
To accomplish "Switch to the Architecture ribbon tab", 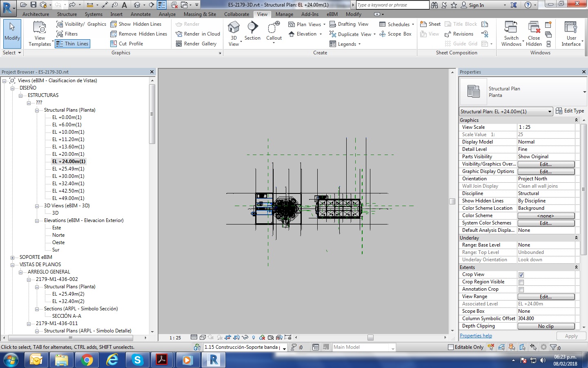I will pos(36,14).
